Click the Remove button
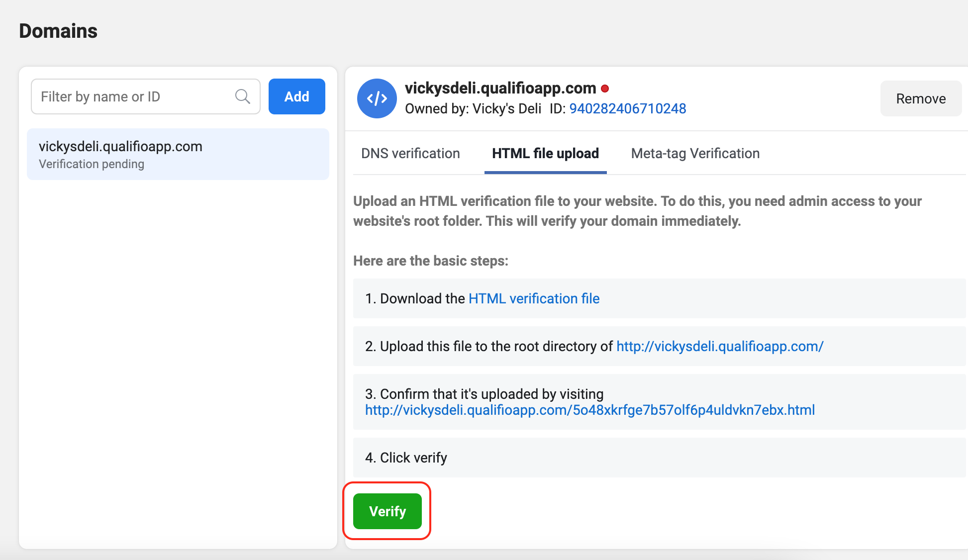 point(921,98)
